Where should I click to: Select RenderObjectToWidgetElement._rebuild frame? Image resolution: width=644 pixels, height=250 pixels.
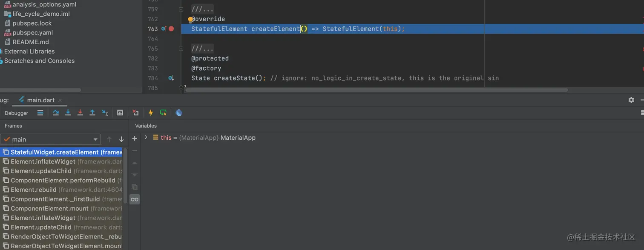point(61,236)
